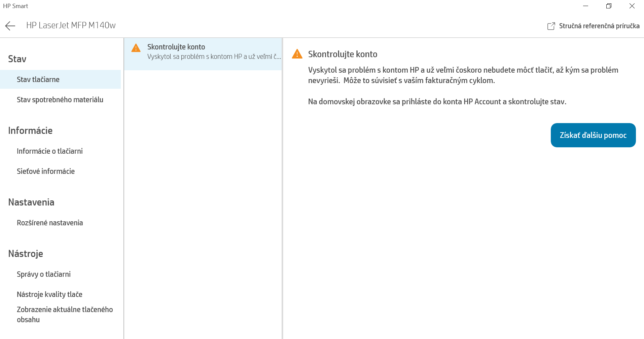The width and height of the screenshot is (644, 339).
Task: Select Správy o tlačiarni under Nástroje
Action: click(44, 274)
